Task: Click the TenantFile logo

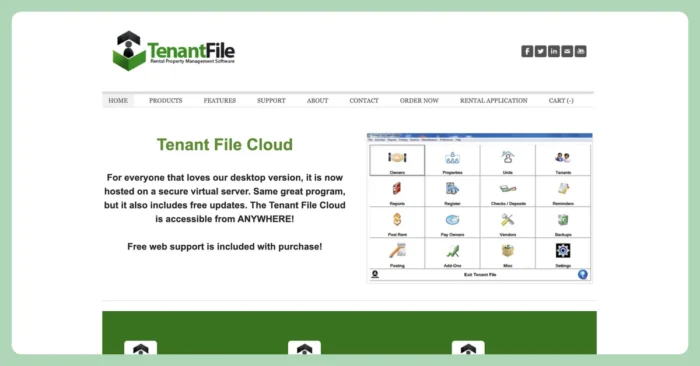Action: (x=174, y=51)
